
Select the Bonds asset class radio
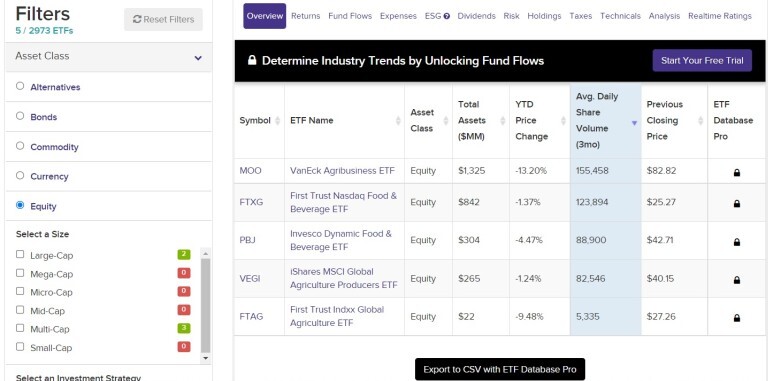coord(20,116)
